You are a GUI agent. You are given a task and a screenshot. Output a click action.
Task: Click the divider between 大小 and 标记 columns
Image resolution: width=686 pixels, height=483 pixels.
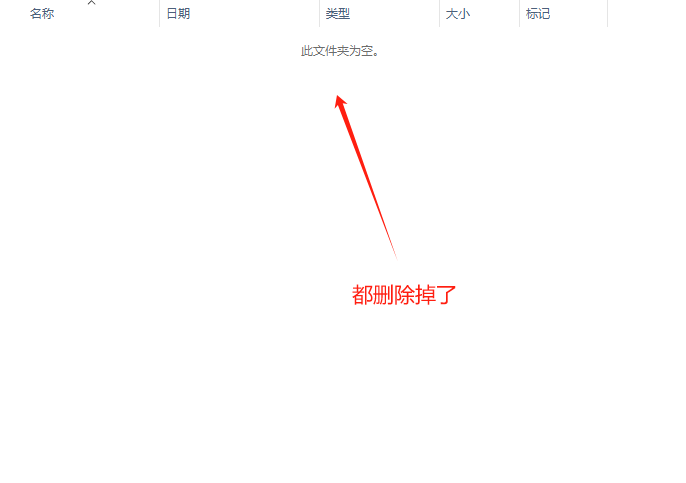coord(520,14)
